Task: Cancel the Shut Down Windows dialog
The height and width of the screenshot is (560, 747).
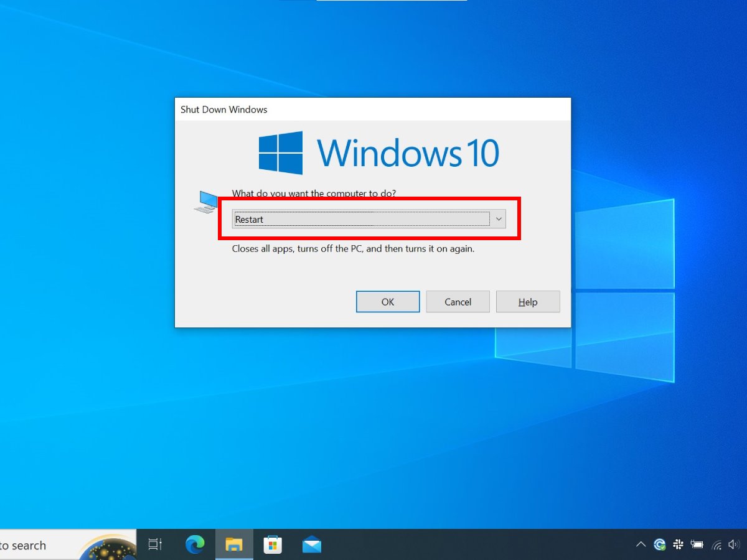Action: pyautogui.click(x=458, y=302)
